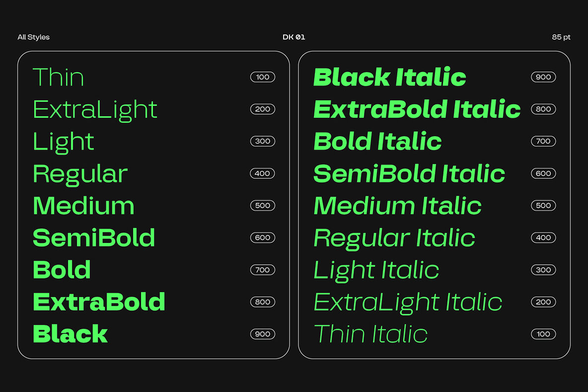Click the Regular Italic style name
The height and width of the screenshot is (392, 588).
click(394, 238)
